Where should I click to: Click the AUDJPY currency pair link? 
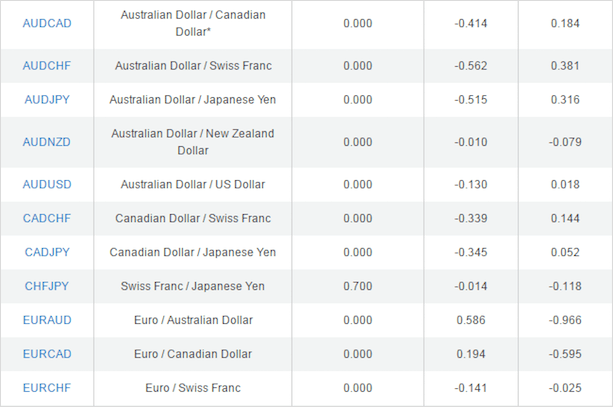click(x=47, y=100)
